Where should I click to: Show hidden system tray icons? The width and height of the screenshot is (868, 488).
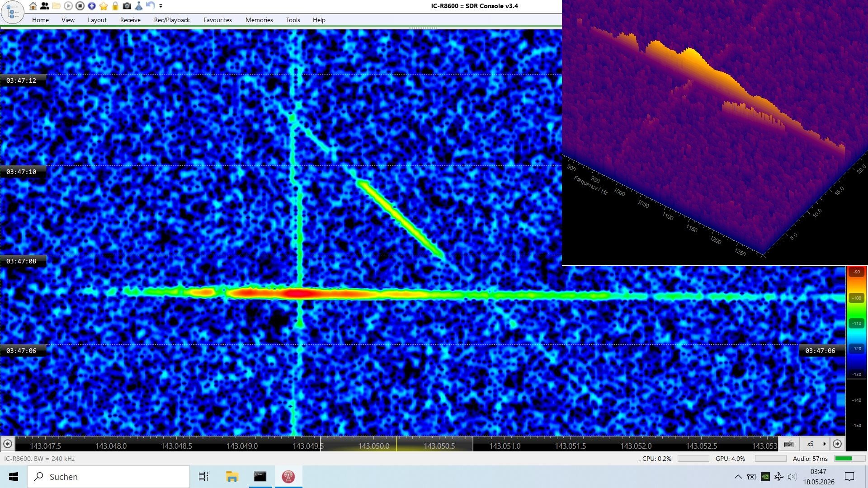[738, 477]
